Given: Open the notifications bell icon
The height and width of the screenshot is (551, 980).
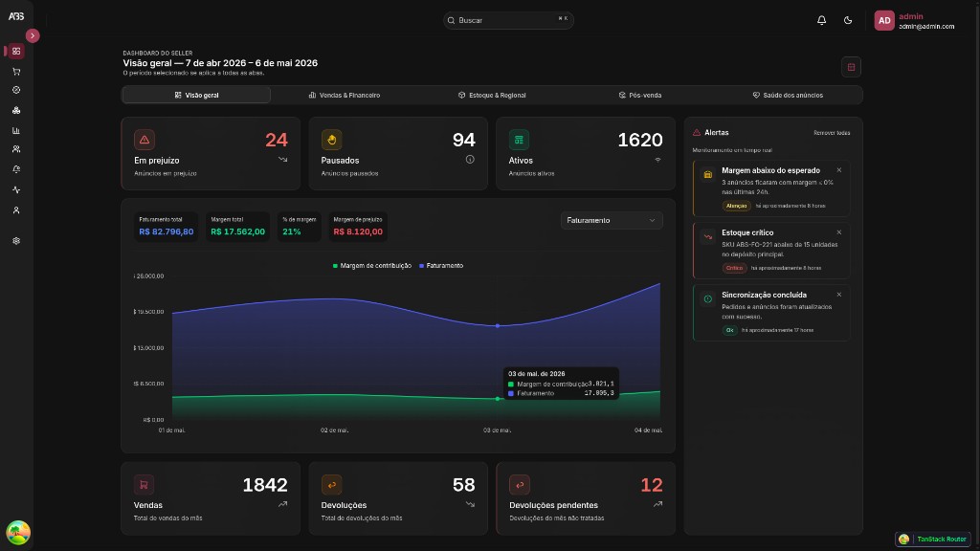Looking at the screenshot, I should [x=821, y=20].
